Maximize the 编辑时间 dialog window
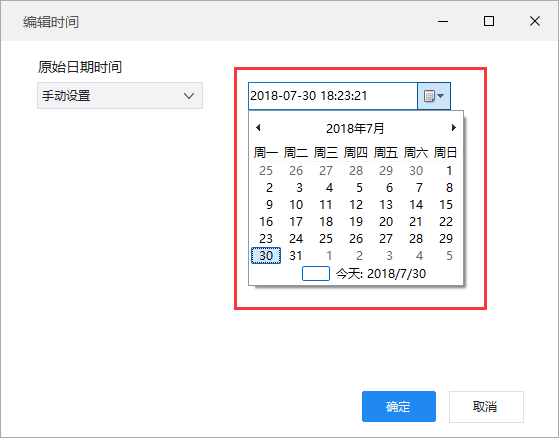Image resolution: width=559 pixels, height=438 pixels. coord(489,21)
